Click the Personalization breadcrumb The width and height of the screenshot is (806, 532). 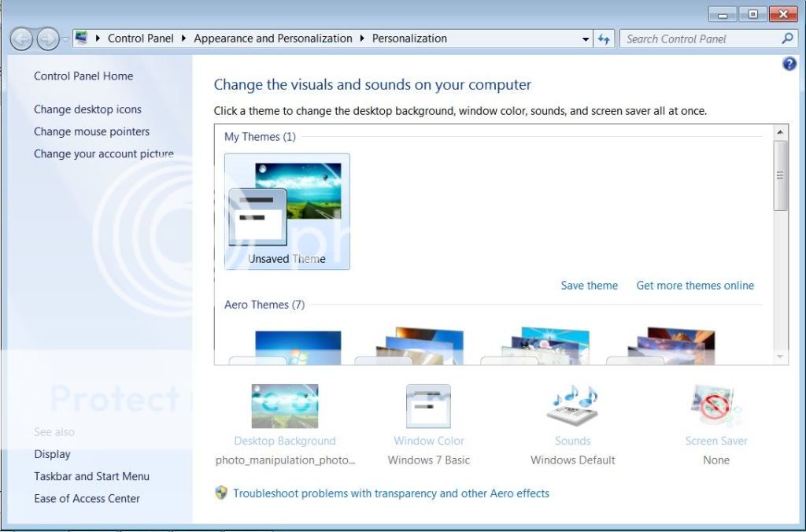(409, 39)
